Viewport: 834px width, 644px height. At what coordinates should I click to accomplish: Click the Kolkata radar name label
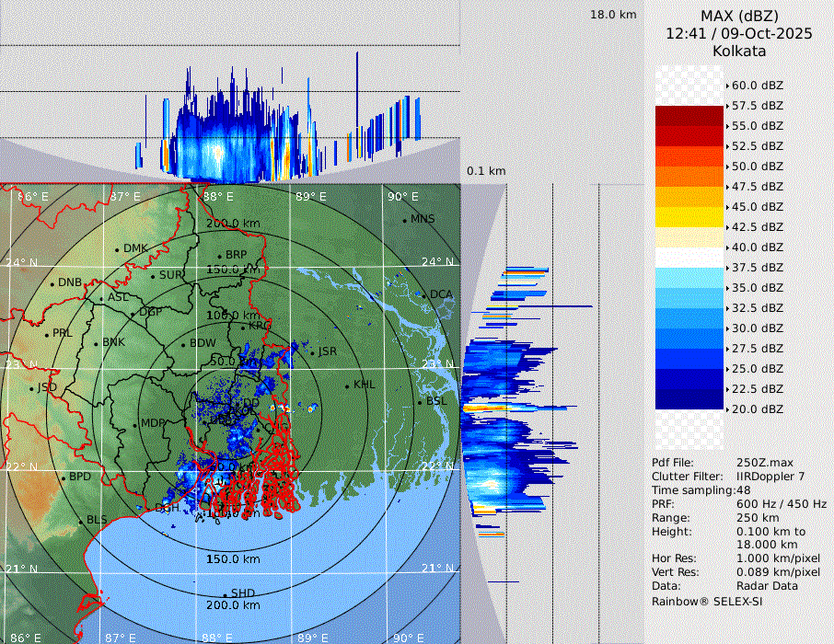coord(739,51)
